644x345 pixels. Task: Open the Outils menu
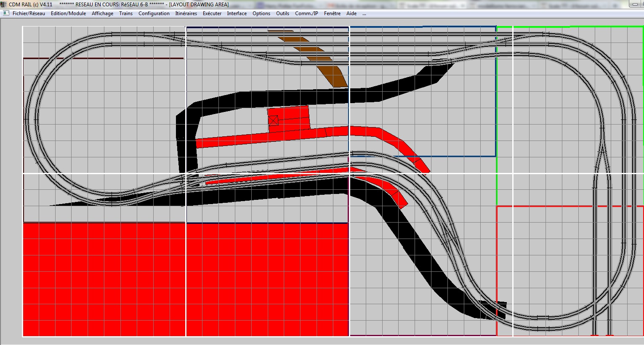282,13
